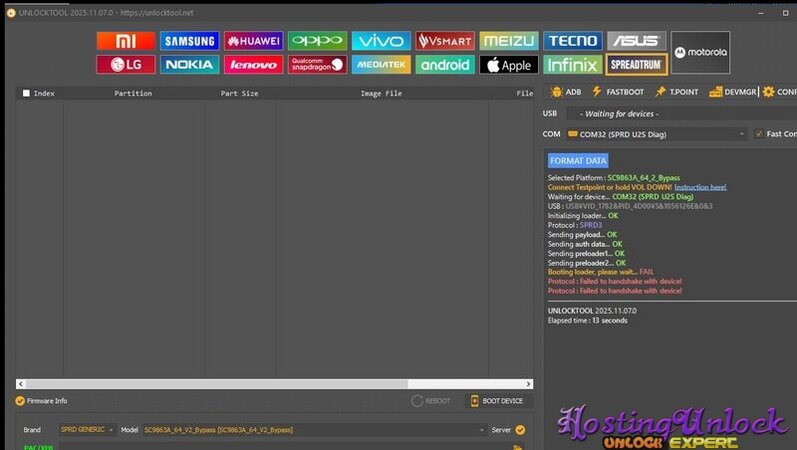
Task: Choose the Huawei brand tile
Action: (x=254, y=41)
